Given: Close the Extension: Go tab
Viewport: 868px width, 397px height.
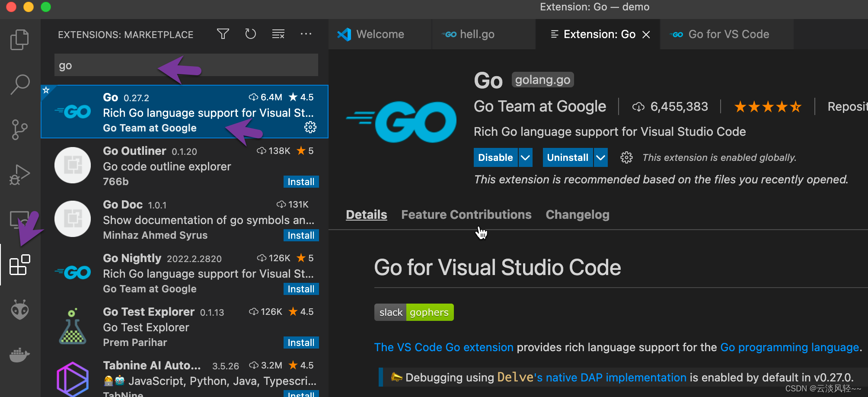Looking at the screenshot, I should pos(646,35).
